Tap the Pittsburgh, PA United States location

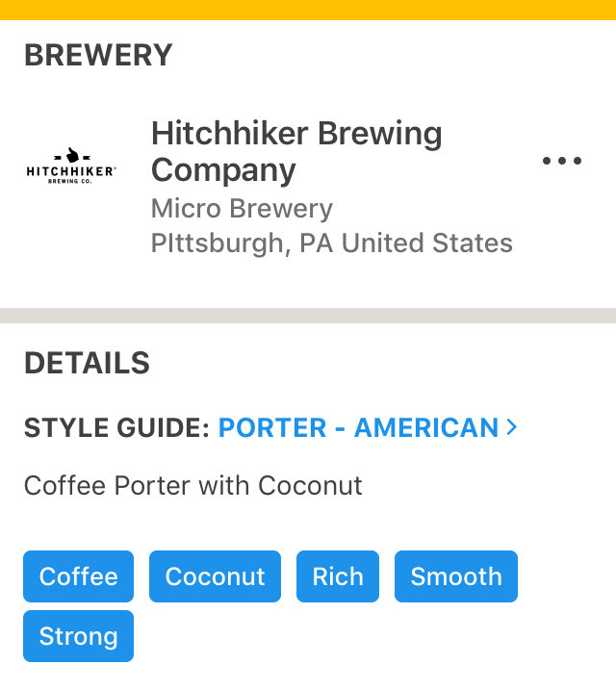tap(332, 243)
